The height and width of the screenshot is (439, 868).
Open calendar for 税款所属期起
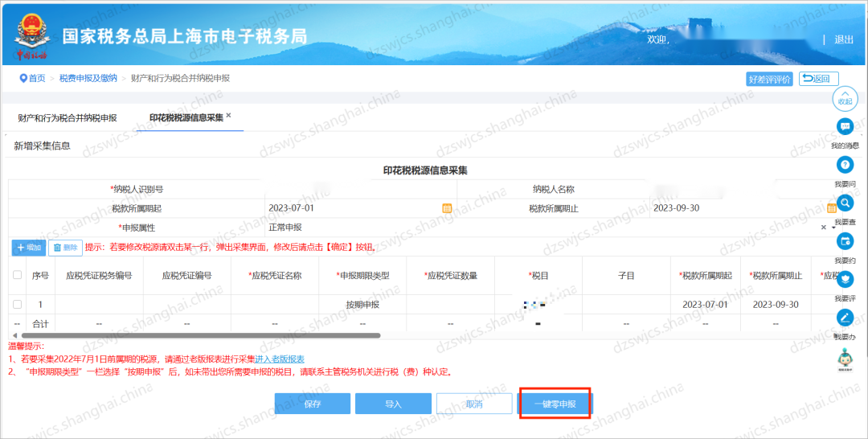(447, 209)
